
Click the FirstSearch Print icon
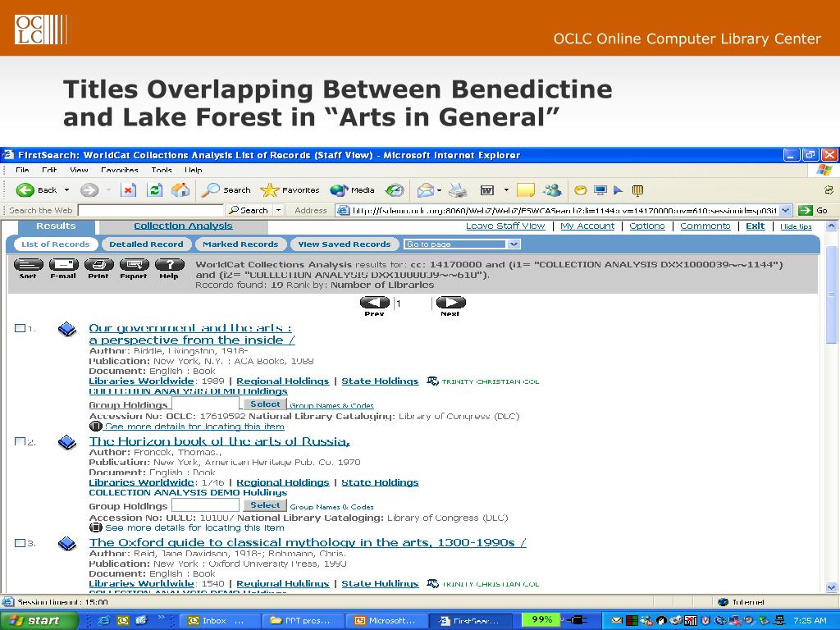[98, 265]
